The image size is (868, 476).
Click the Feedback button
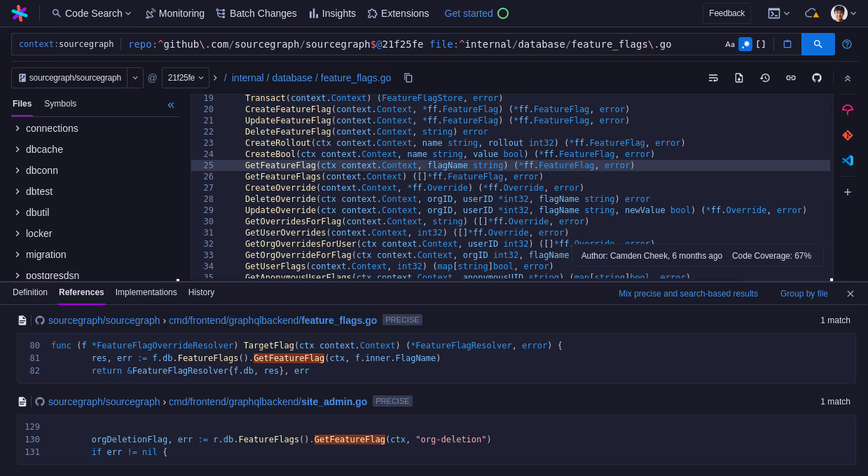[726, 13]
